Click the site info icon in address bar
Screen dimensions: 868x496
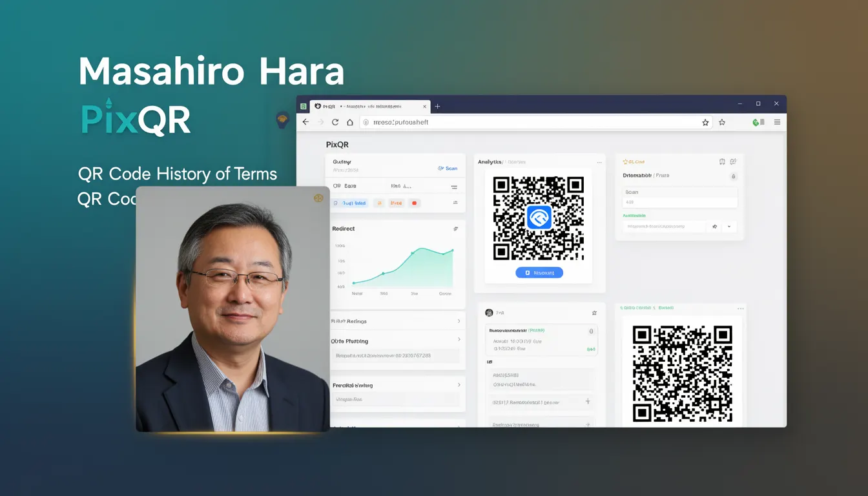pyautogui.click(x=365, y=122)
